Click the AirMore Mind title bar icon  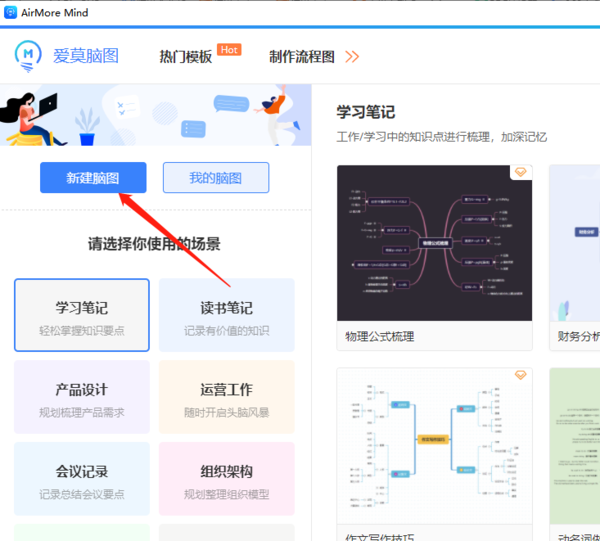[10, 12]
